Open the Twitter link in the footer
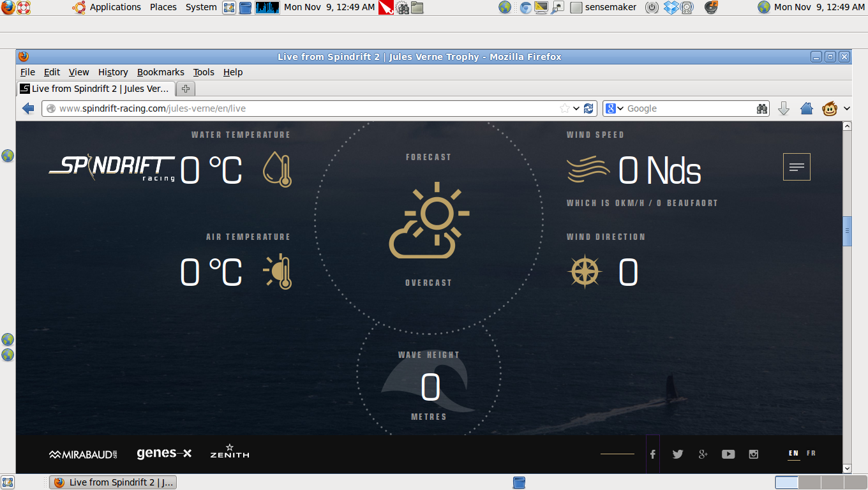868x490 pixels. [x=678, y=454]
